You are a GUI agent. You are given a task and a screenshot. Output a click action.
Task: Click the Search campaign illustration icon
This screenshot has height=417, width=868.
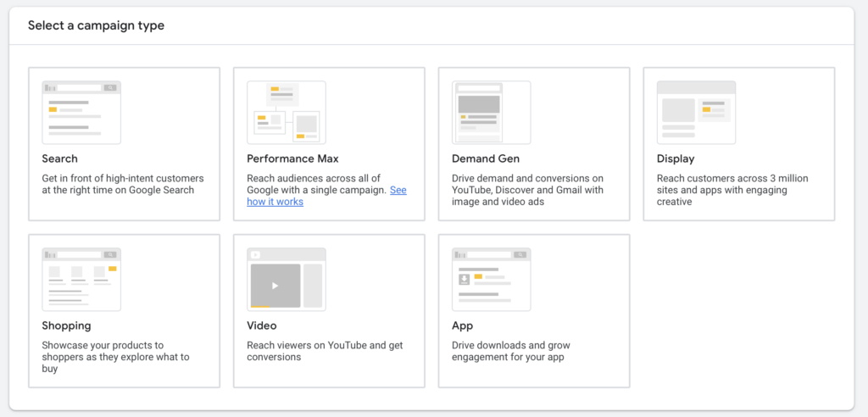(x=81, y=112)
